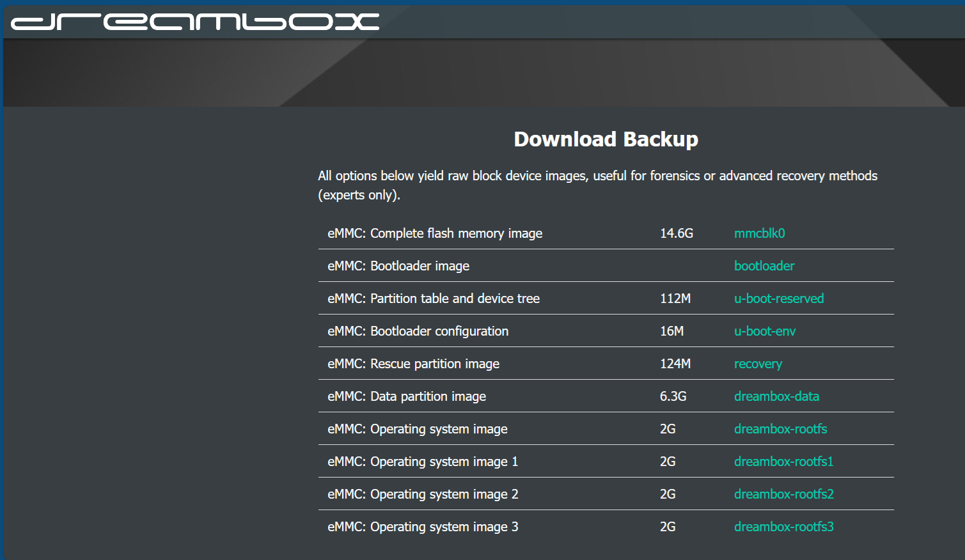The image size is (965, 560).
Task: Download the dreambox-rootfs2 image
Action: tap(784, 494)
